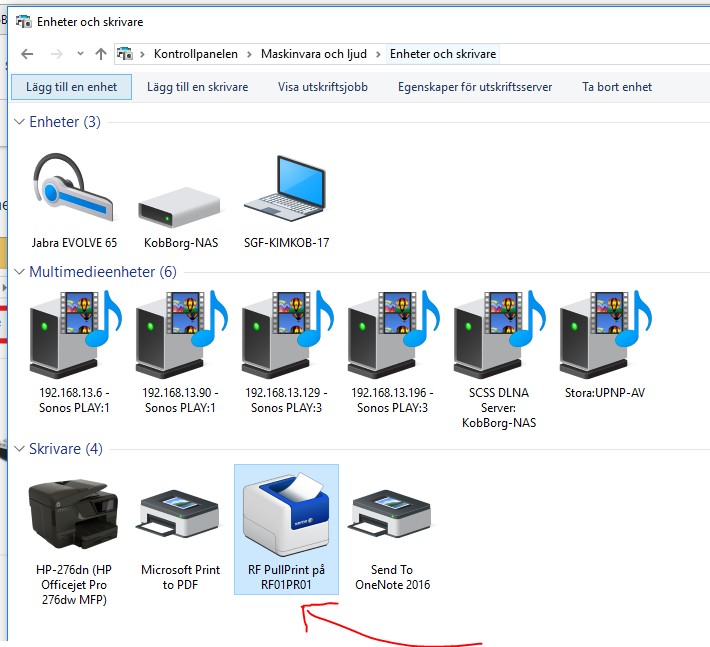Click the Skrivare (4) group header
Screen dimensions: 710x647
click(x=66, y=449)
